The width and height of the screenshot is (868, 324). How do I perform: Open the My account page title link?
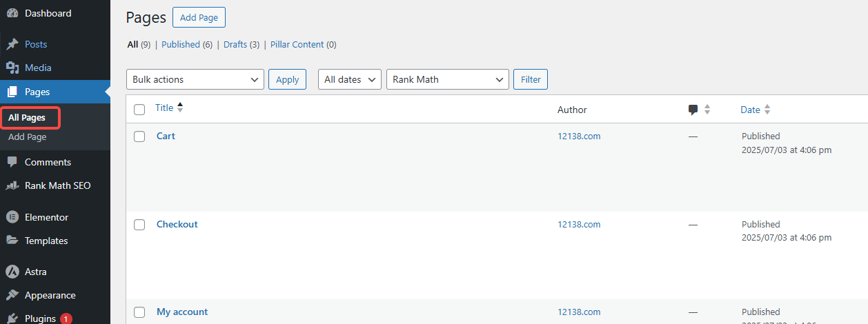pos(182,312)
